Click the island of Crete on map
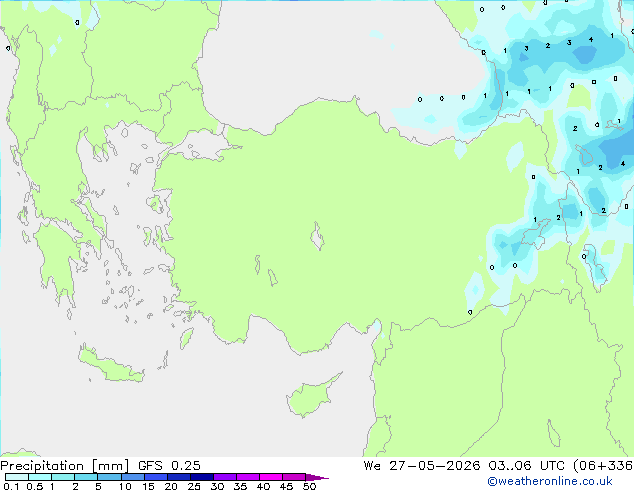The width and height of the screenshot is (634, 490). coord(110,365)
